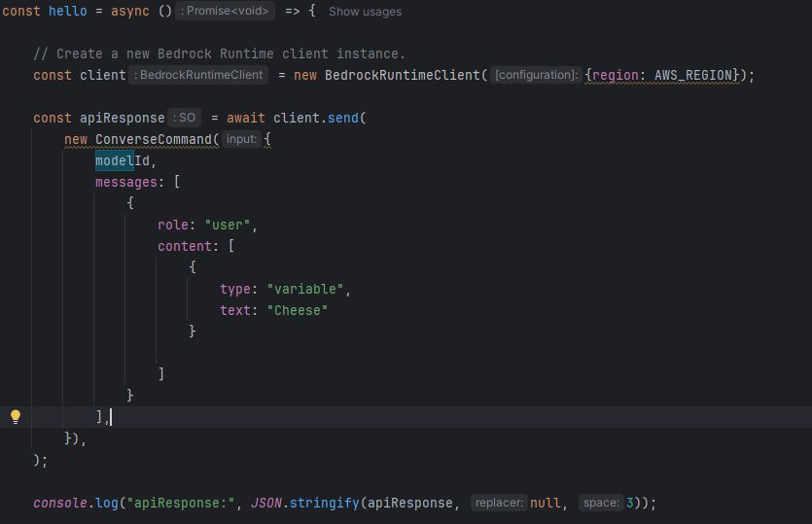Click the role property key
The image size is (812, 524).
point(172,226)
